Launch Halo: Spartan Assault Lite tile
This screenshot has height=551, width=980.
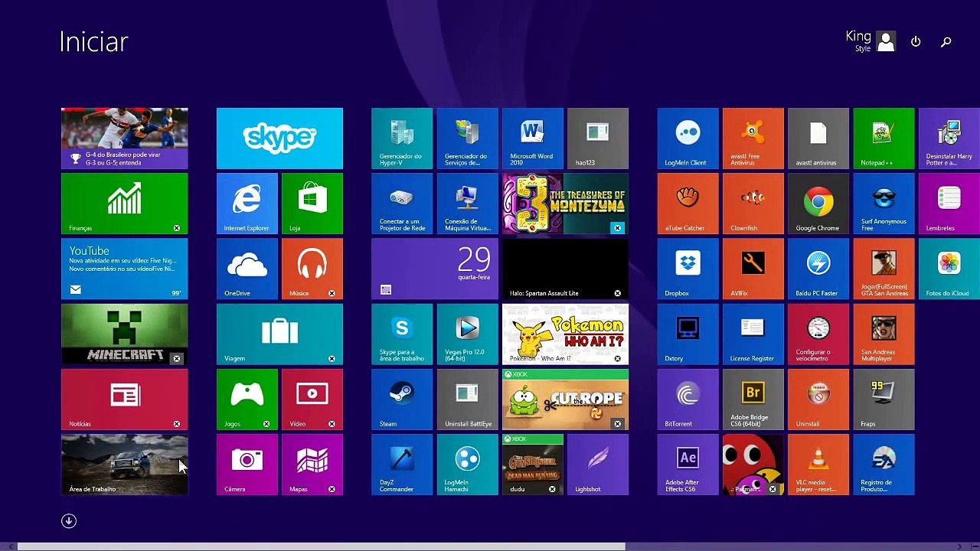(x=565, y=269)
